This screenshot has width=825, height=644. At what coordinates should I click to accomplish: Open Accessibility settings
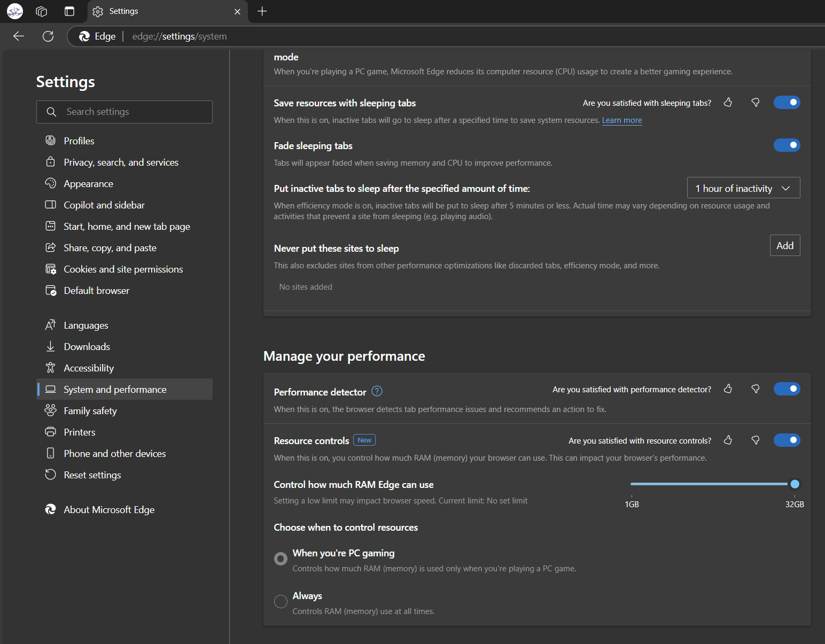[x=124, y=368]
